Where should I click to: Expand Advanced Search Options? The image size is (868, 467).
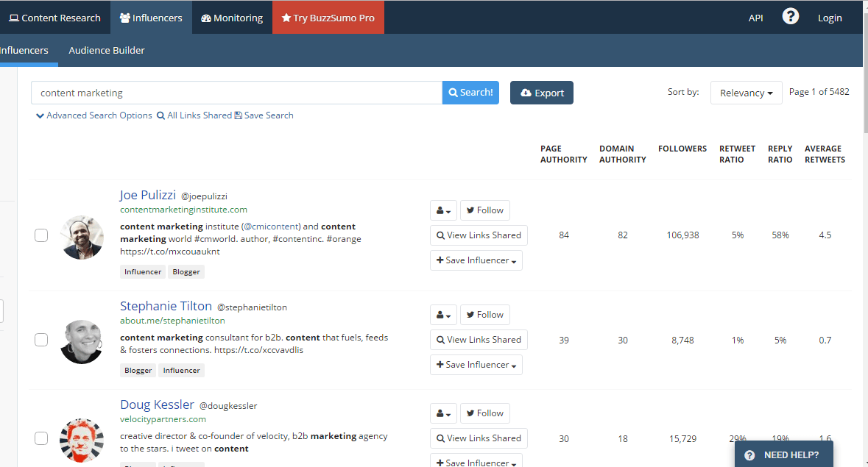tap(93, 115)
